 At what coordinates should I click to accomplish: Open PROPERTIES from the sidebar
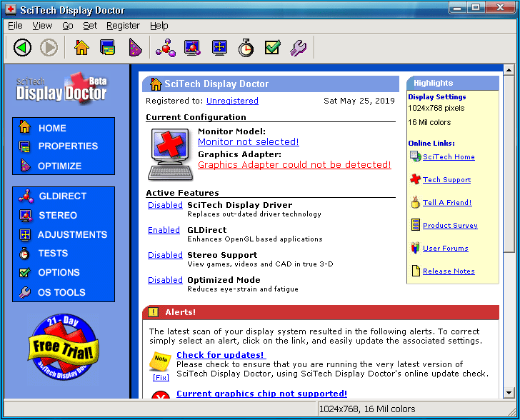point(68,146)
